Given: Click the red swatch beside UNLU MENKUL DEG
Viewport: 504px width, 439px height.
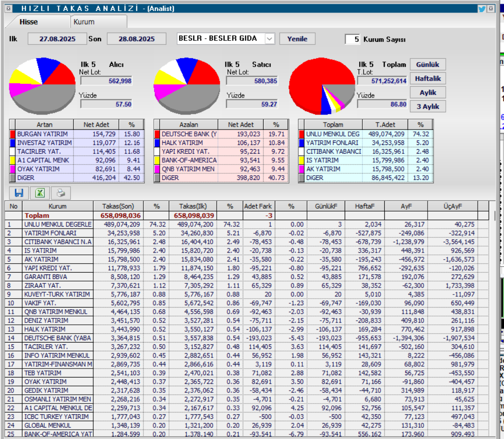Looking at the screenshot, I should point(301,134).
